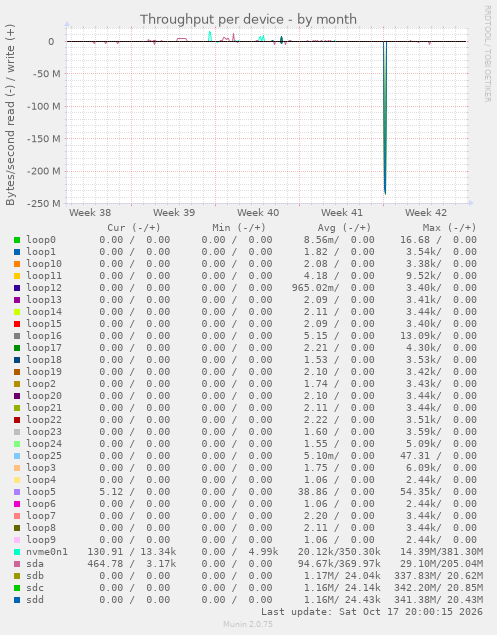Screen dimensions: 497x635
Task: Click the loop6 magenta legend swatch
Action: point(17,504)
